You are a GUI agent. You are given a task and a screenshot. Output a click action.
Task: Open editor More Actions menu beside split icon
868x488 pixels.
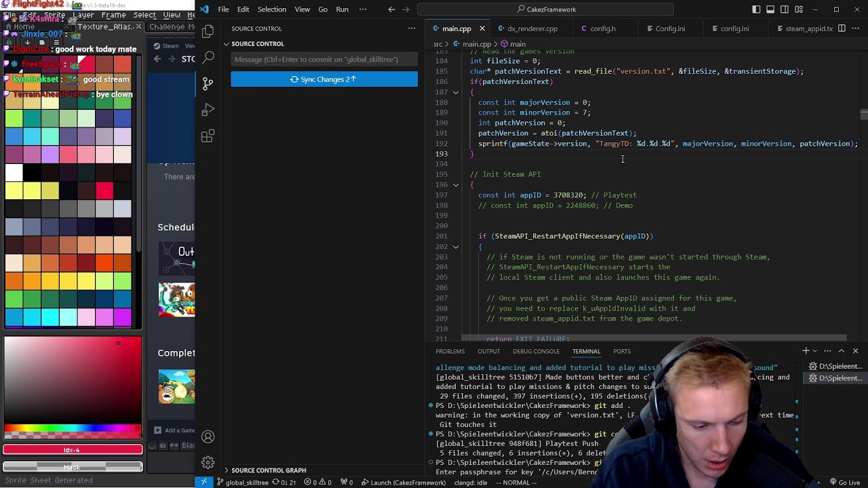(x=856, y=28)
